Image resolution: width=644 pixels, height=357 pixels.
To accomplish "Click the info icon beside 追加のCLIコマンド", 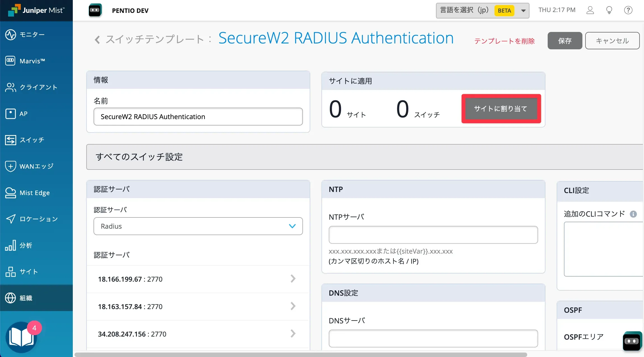I will click(633, 214).
